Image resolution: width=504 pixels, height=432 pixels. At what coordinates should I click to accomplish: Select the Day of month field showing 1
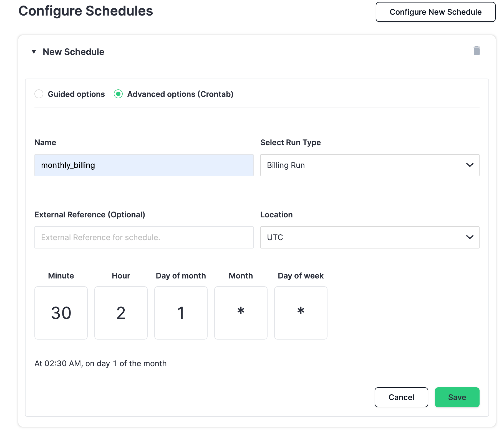[x=181, y=313]
